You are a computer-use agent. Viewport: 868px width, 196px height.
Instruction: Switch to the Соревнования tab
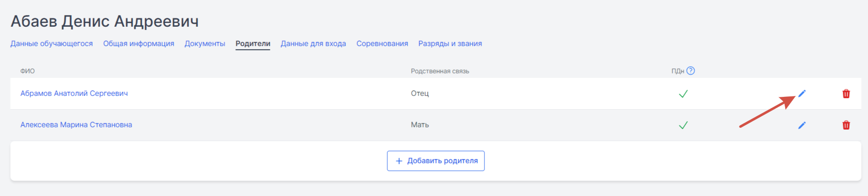coord(382,43)
